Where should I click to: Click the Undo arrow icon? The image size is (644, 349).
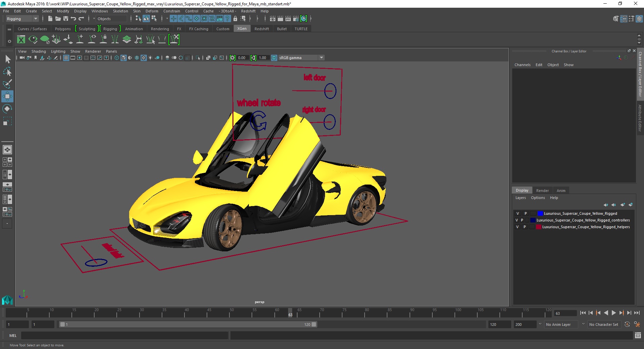[73, 19]
